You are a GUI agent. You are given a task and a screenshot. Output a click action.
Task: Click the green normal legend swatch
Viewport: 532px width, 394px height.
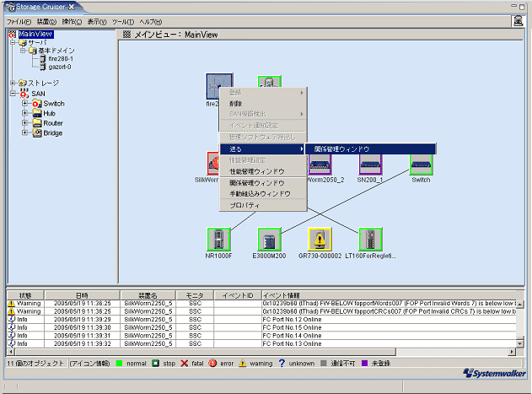tap(119, 364)
